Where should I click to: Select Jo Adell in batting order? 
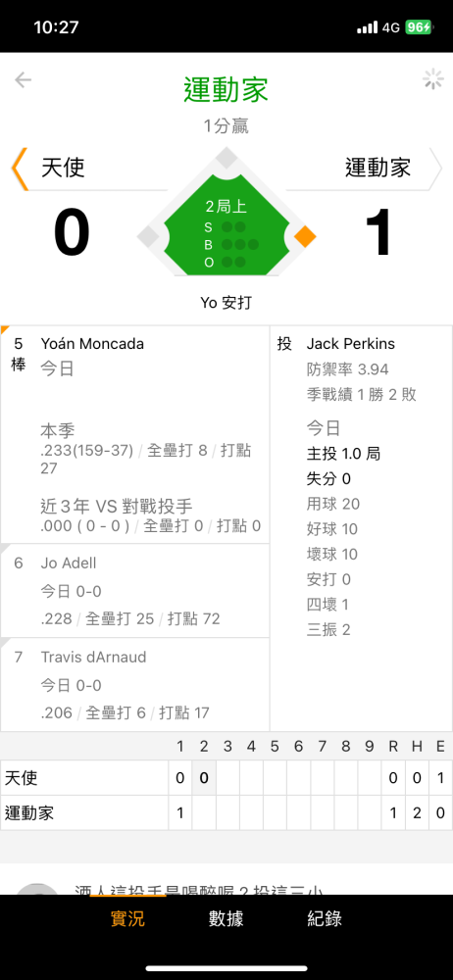point(135,591)
